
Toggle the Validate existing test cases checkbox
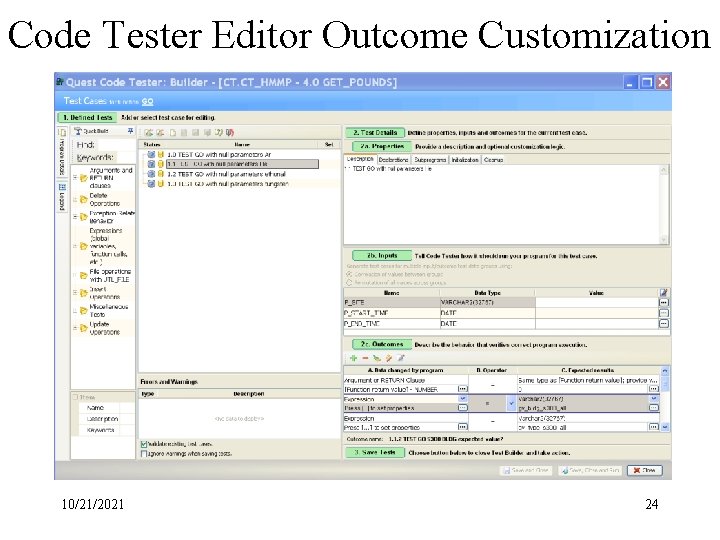click(144, 444)
